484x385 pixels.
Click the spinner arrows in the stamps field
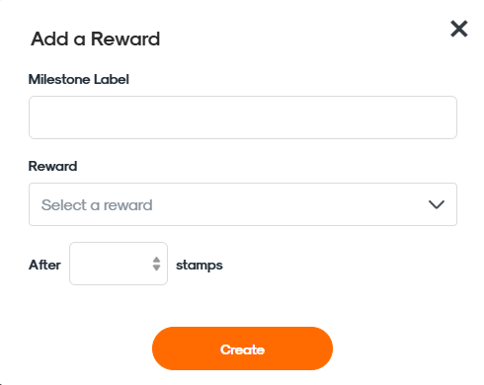[x=156, y=264]
